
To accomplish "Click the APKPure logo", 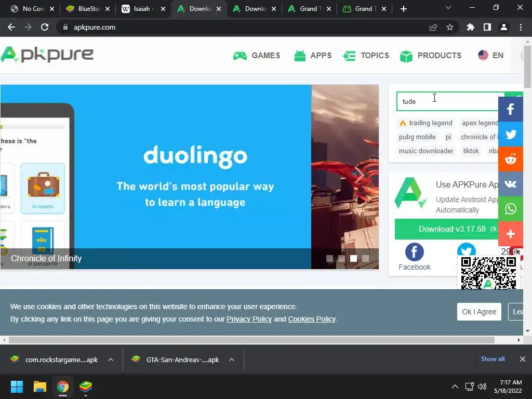I will (47, 55).
